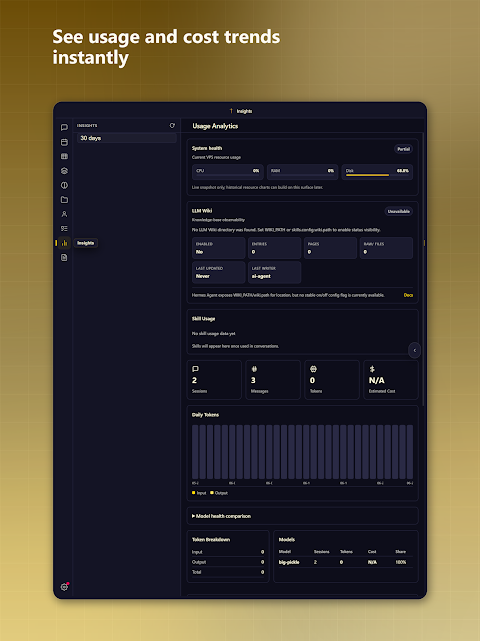Screen dimensions: 480x641
Task: Click the Insights tooltip label beside sidebar
Action: pos(85,243)
